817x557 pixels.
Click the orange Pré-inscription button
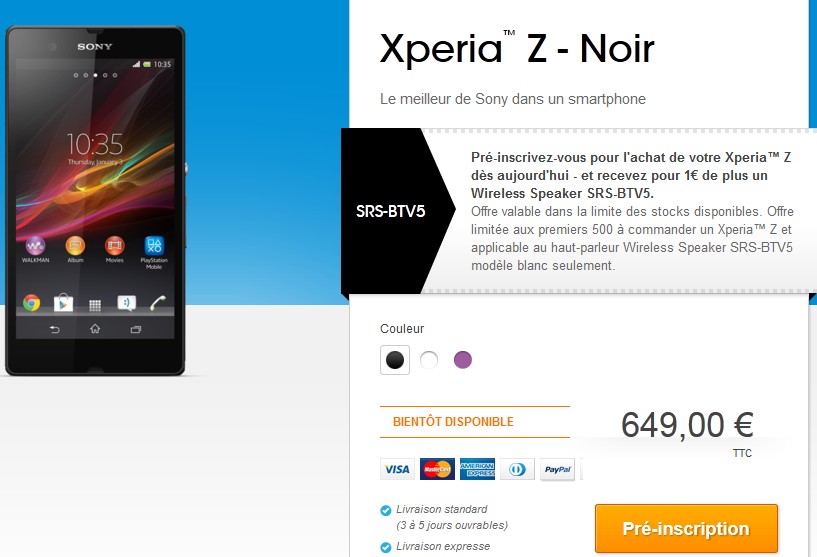click(686, 528)
